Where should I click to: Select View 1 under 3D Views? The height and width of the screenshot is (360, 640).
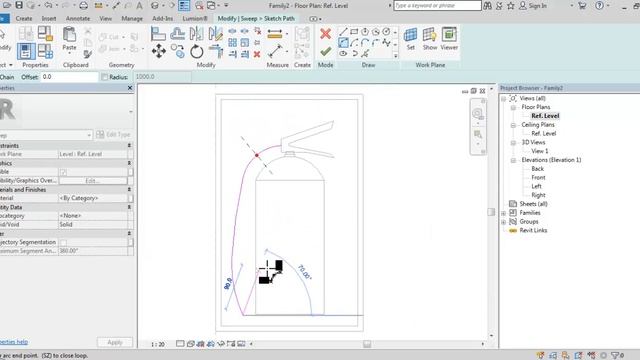point(540,151)
